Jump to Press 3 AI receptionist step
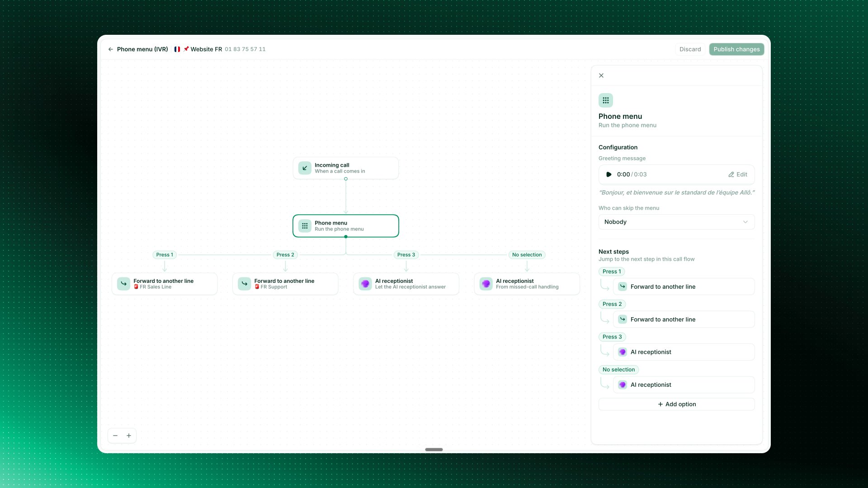 (684, 352)
